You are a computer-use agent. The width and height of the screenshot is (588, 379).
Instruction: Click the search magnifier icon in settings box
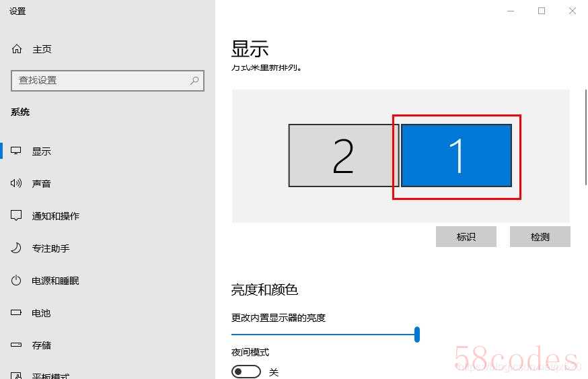pos(194,80)
